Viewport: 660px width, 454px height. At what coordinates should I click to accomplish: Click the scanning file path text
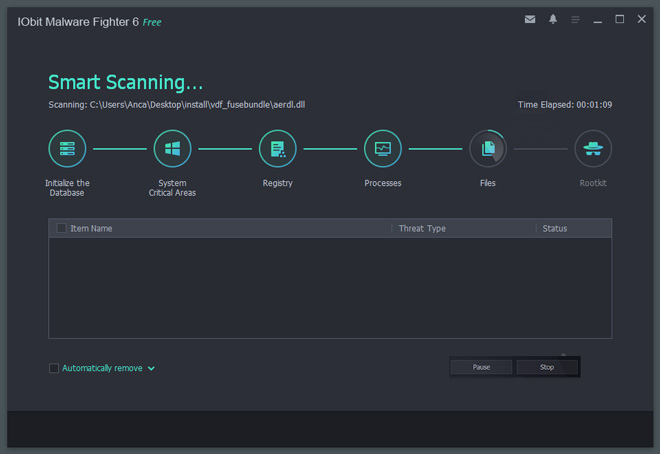coord(177,105)
